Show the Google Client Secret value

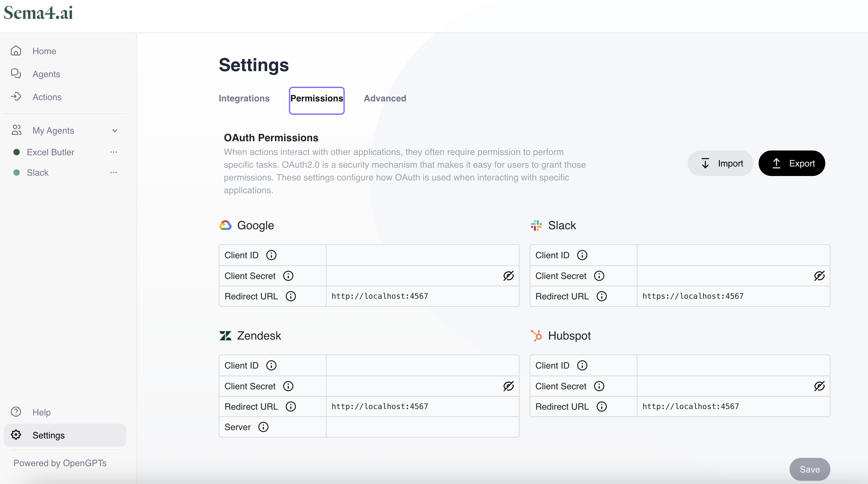[509, 275]
